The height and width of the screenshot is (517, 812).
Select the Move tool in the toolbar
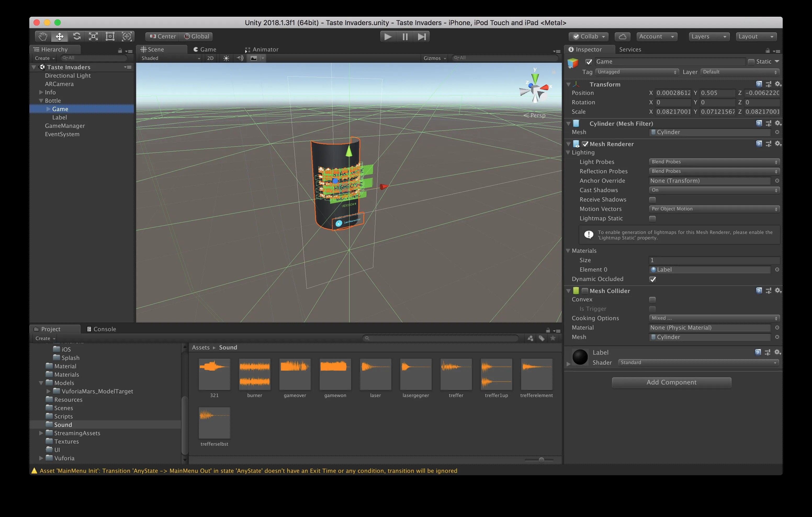(x=60, y=36)
